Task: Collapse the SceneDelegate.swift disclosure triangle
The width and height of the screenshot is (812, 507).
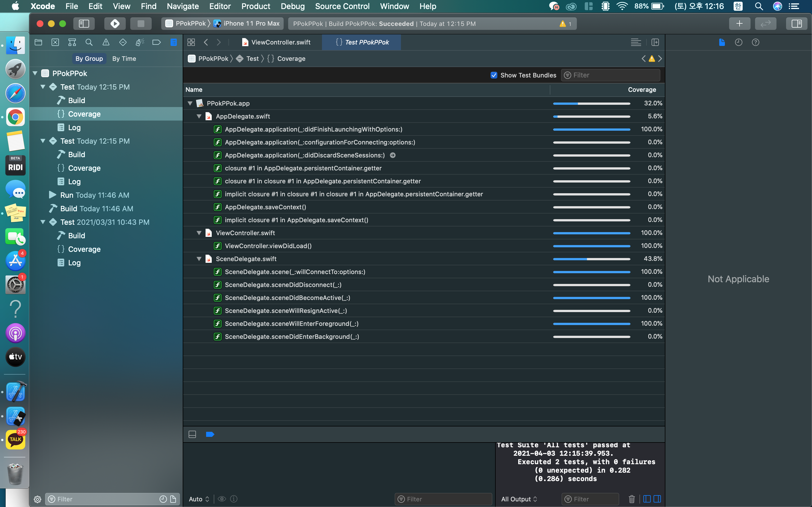Action: 199,259
